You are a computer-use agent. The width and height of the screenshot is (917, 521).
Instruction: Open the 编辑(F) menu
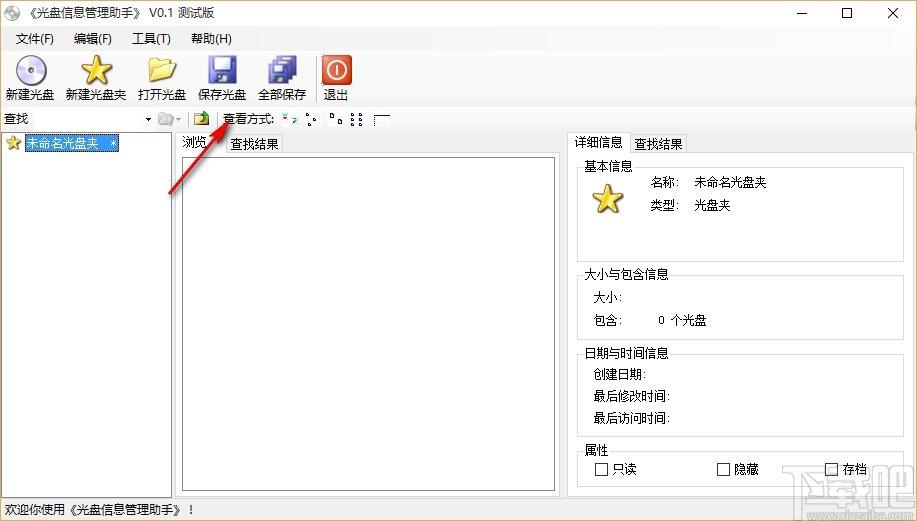pyautogui.click(x=92, y=39)
